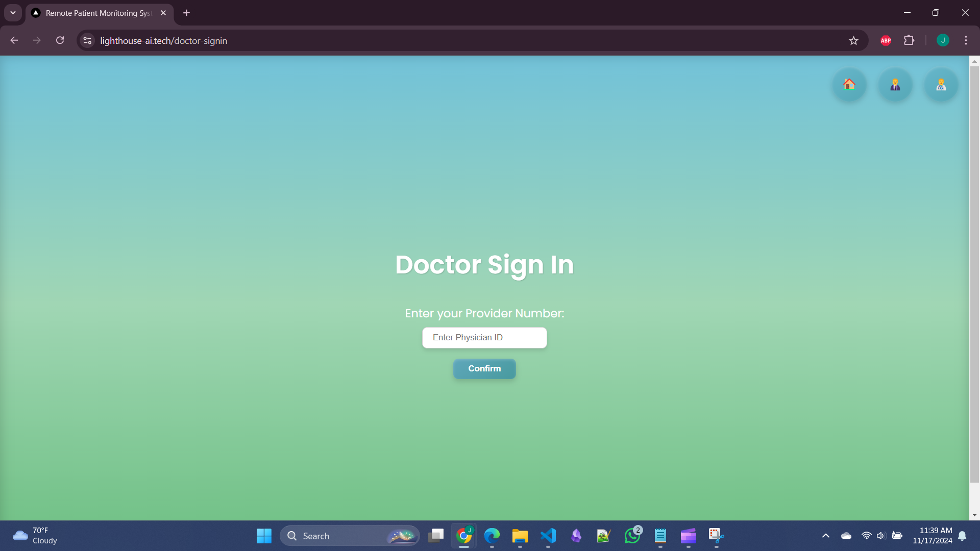Open a new browser tab
The height and width of the screenshot is (551, 980).
187,13
